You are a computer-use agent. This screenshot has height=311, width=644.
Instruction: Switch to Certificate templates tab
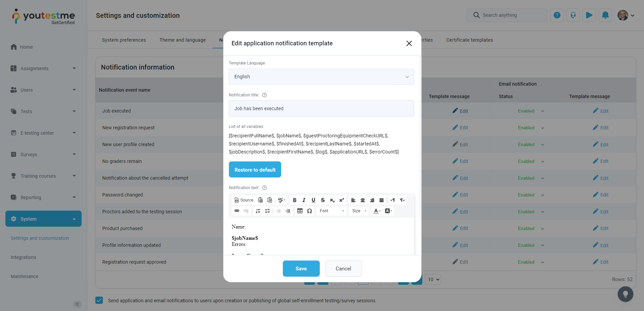point(469,40)
